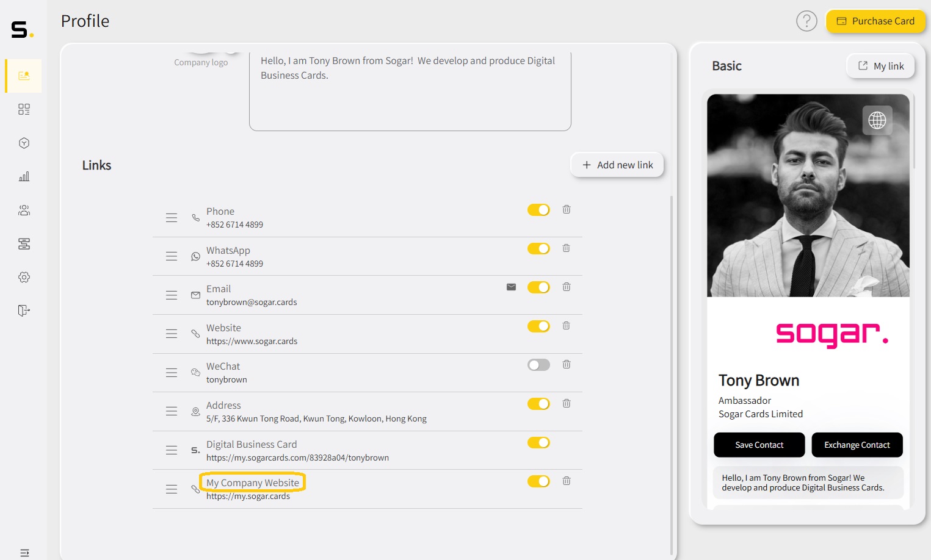Delete the My Company Website link
Viewport: 931px width, 560px height.
567,481
